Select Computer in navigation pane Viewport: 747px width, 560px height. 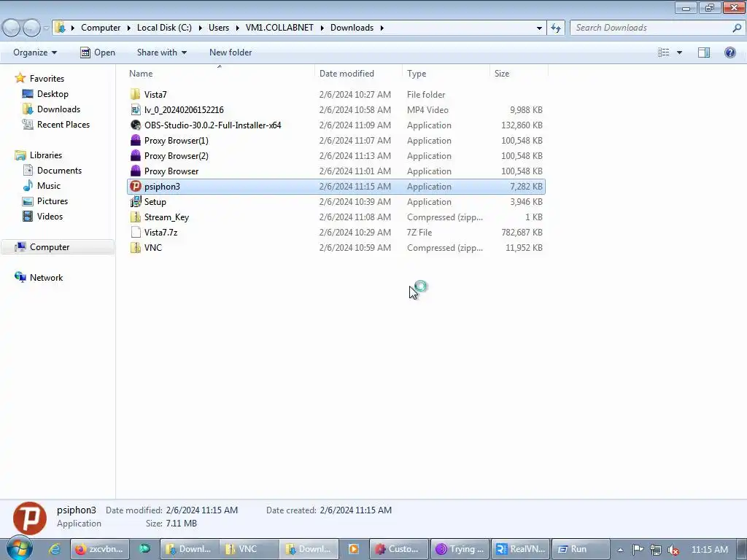(57, 246)
